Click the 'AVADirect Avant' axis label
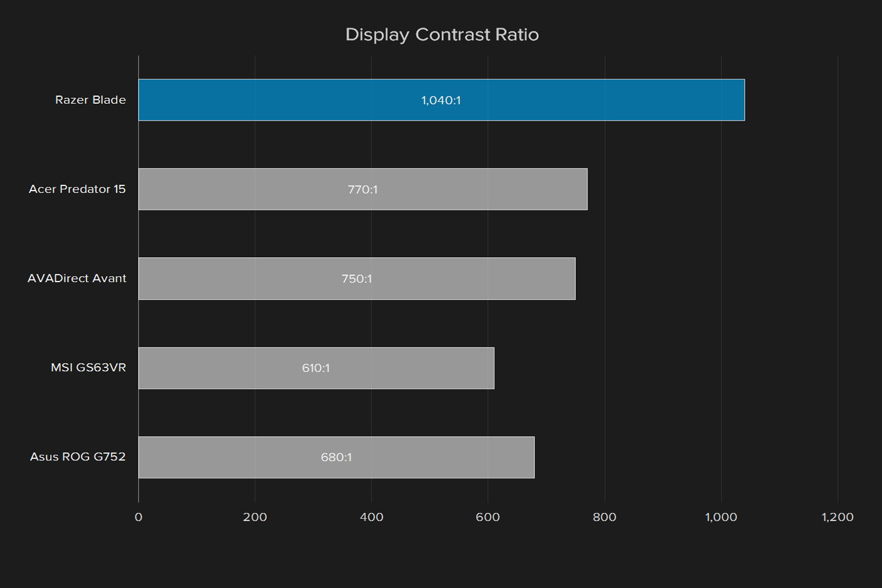 (x=77, y=278)
